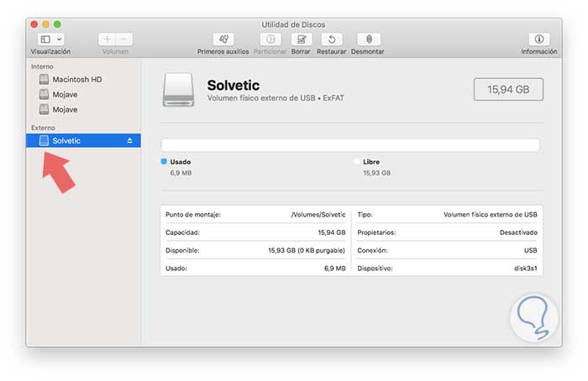
Task: Click the disk3s1 device value
Action: [x=525, y=269]
